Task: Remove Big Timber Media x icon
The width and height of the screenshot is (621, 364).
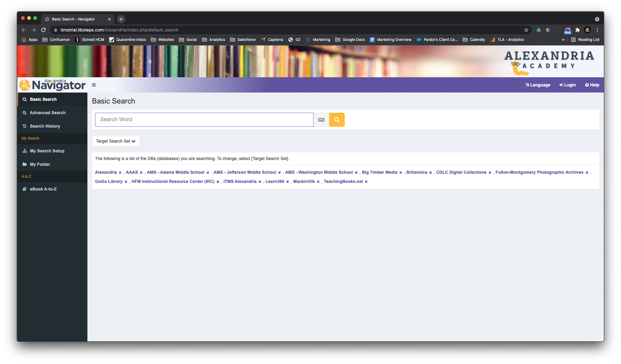Action: coord(401,173)
